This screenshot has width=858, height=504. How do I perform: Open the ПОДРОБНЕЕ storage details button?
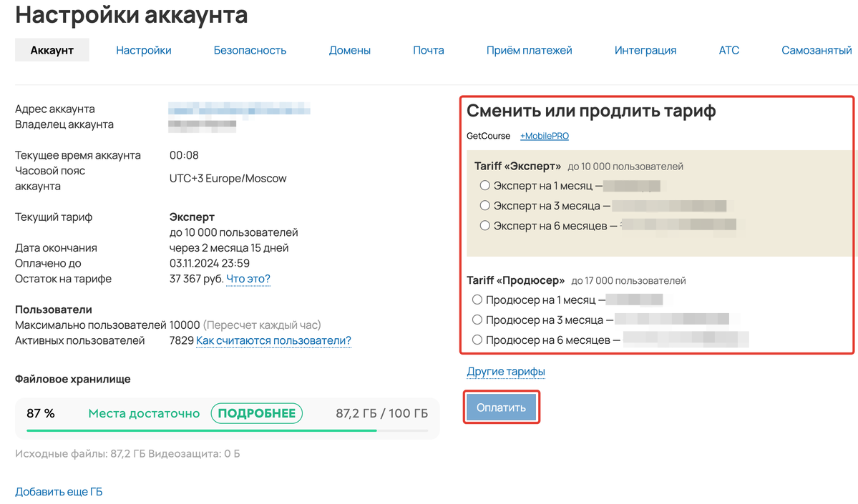256,413
